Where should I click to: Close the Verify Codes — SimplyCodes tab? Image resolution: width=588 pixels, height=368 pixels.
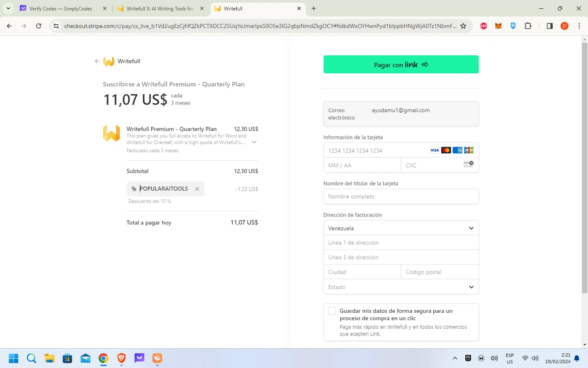(x=105, y=8)
